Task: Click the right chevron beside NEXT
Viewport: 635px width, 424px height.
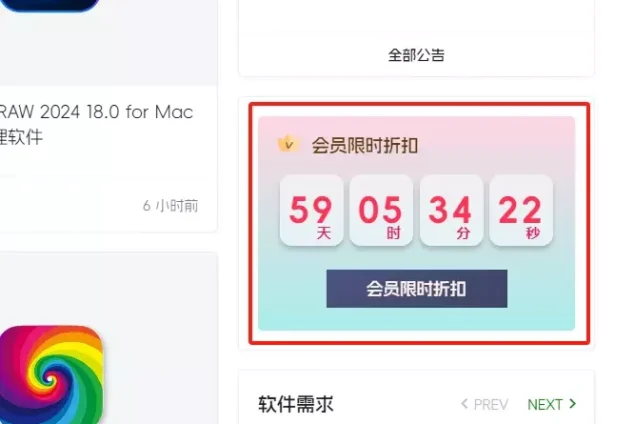Action: pyautogui.click(x=572, y=404)
